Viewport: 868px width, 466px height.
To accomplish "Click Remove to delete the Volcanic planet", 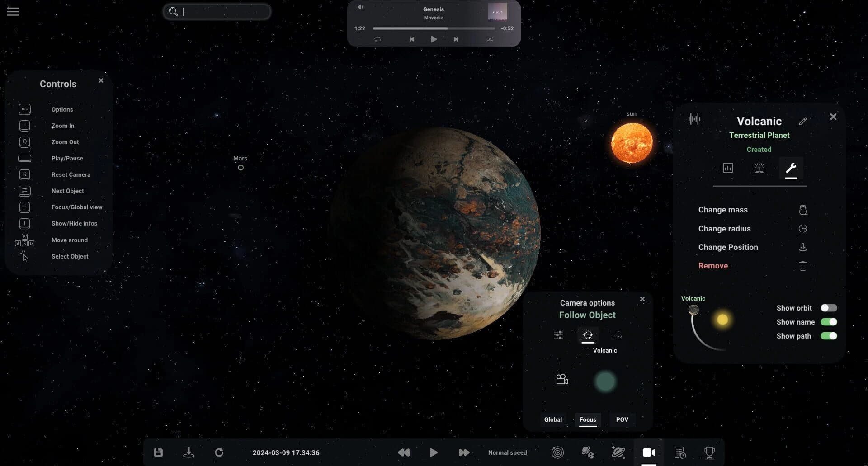I will point(713,266).
